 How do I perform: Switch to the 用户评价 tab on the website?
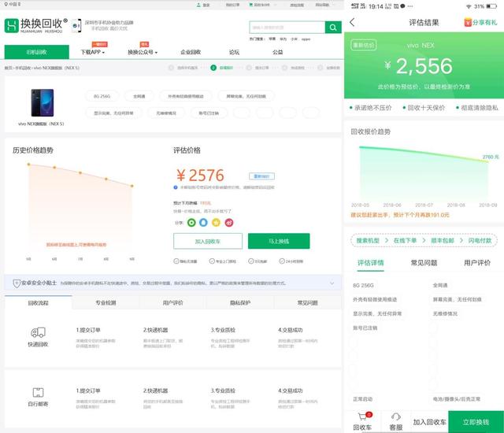pos(173,302)
